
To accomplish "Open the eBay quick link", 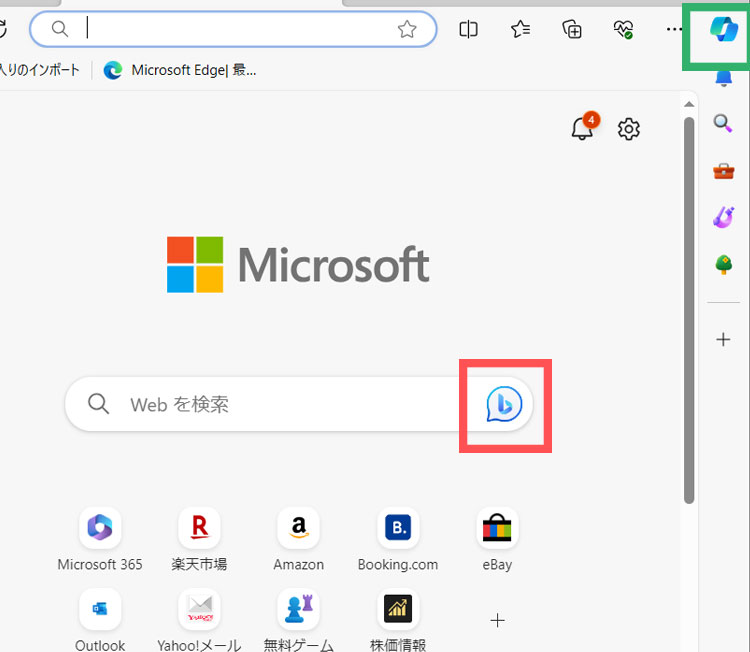I will click(x=497, y=539).
